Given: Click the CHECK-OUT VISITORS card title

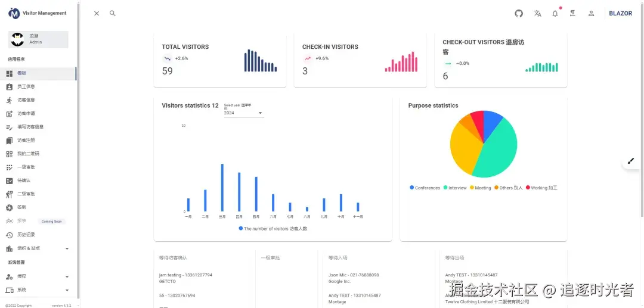Looking at the screenshot, I should [x=484, y=47].
